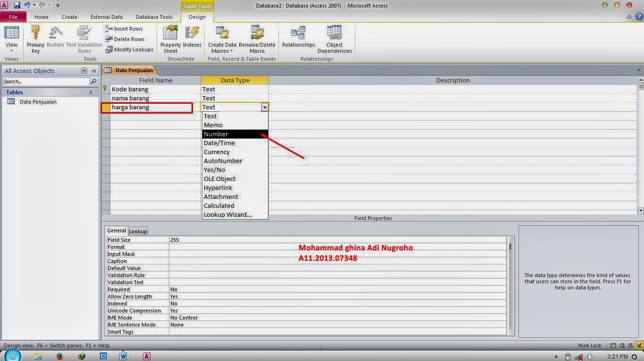Viewport: 644px width, 361px height.
Task: Click the nama barang field name cell
Action: [155, 98]
